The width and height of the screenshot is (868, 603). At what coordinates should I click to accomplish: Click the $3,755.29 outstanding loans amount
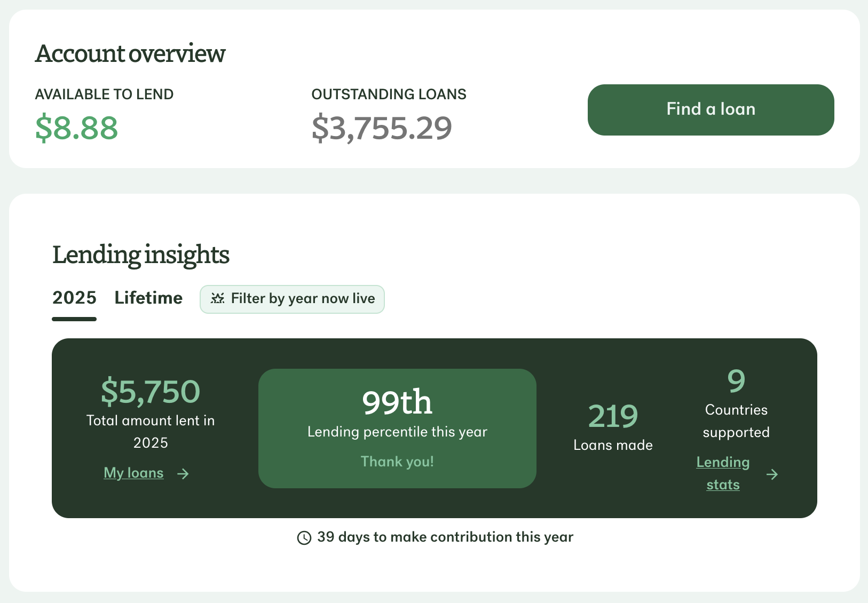click(x=382, y=128)
